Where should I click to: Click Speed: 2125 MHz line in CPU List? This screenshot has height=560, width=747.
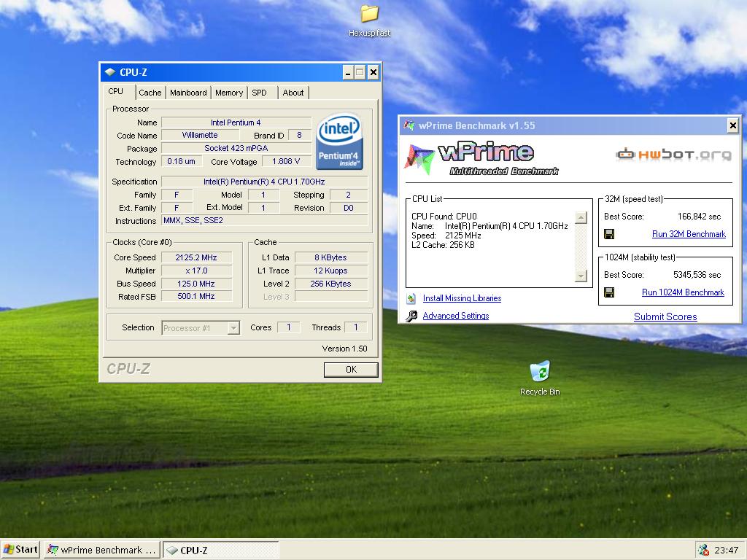446,236
